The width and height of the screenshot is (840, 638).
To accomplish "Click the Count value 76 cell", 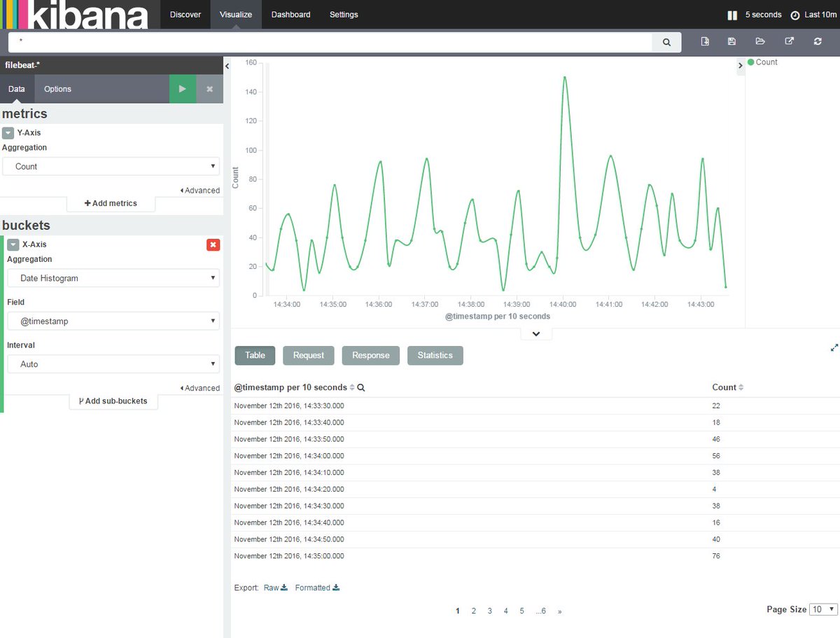I will [716, 556].
